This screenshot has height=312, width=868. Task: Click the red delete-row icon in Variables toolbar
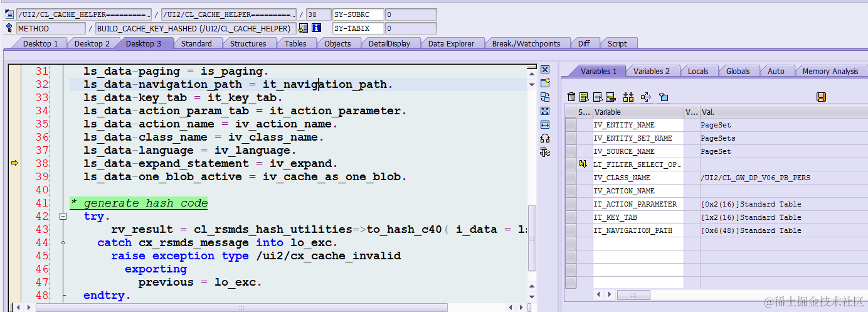click(610, 97)
